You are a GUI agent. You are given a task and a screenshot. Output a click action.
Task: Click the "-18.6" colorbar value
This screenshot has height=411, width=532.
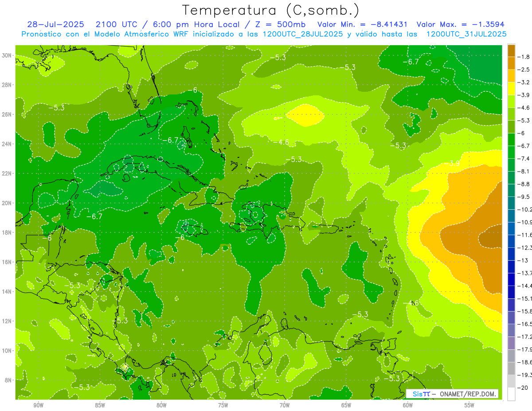[524, 362]
